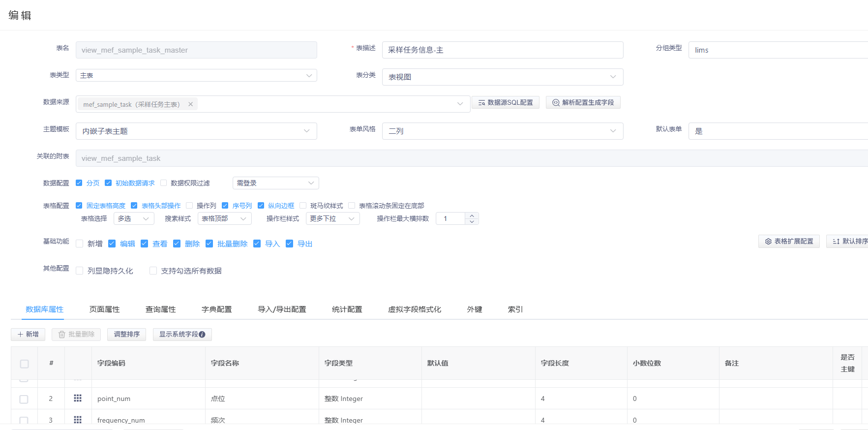Click the 调整排序 button
Viewport: 868px width, 430px height.
tap(127, 335)
